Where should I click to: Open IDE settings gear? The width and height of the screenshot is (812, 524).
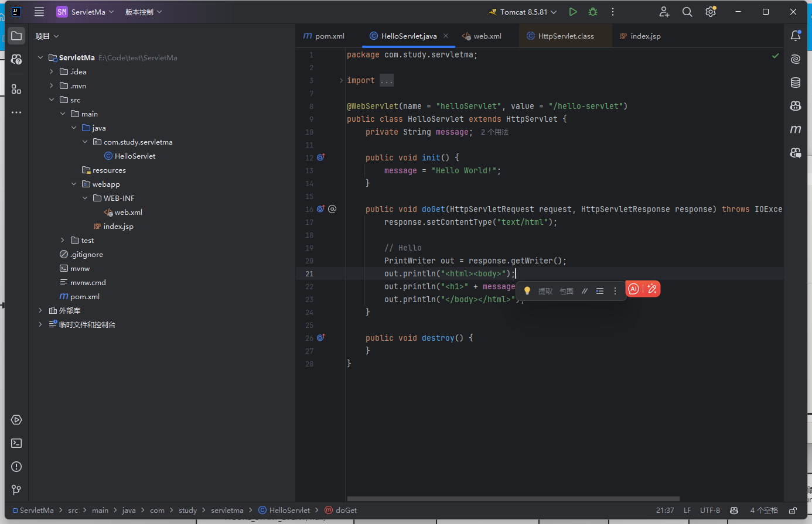711,12
